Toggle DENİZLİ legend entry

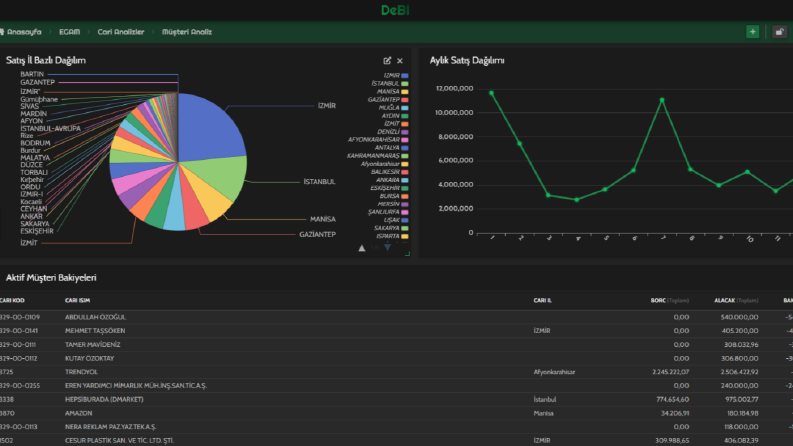click(392, 131)
